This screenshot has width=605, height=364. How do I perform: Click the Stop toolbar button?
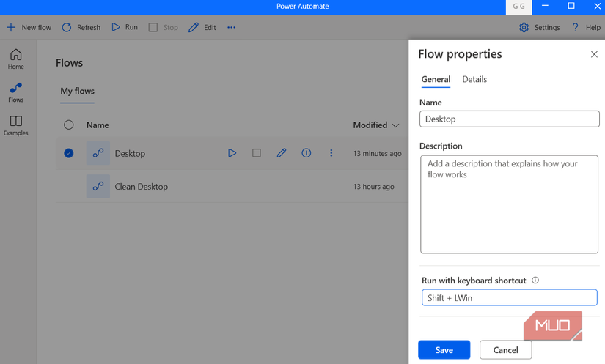pyautogui.click(x=164, y=27)
